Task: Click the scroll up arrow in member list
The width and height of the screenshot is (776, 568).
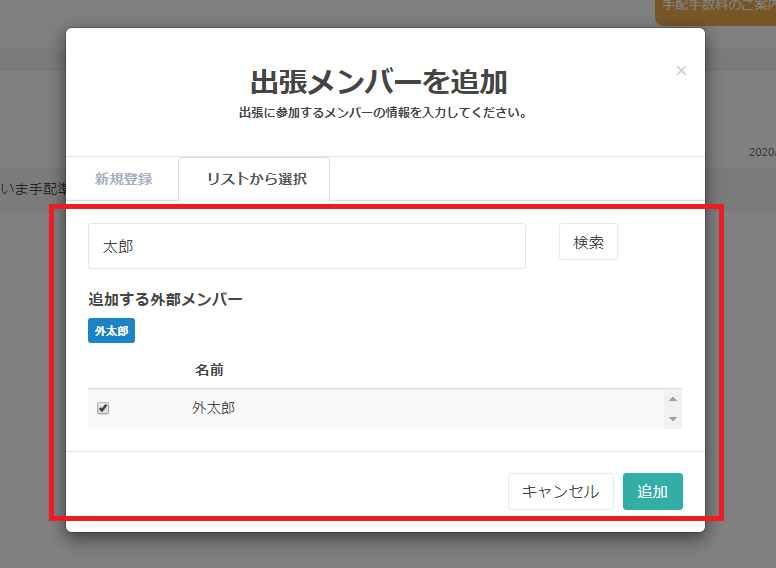Action: pos(673,398)
